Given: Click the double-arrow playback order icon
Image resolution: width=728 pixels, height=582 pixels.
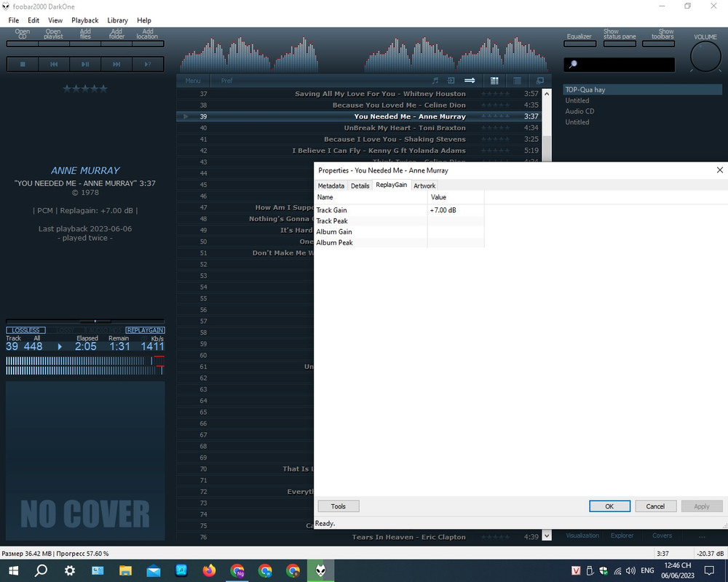Looking at the screenshot, I should coord(470,80).
